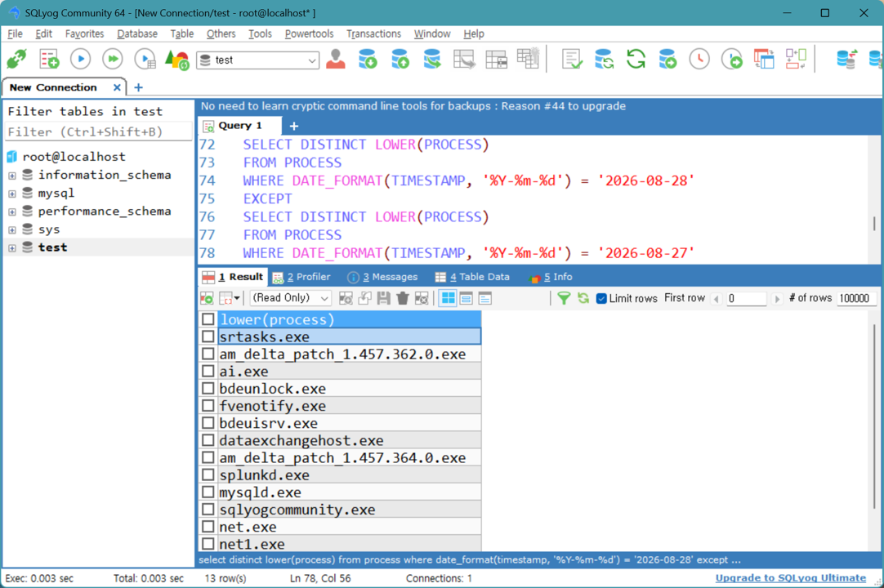Uncheck the Limit rows checkbox
884x588 pixels.
point(601,298)
